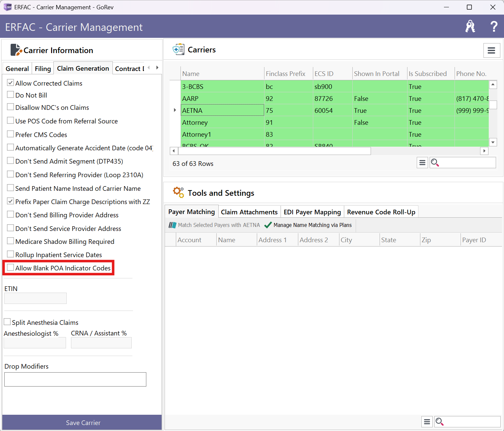Click the Anesthesiologist % field
The width and height of the screenshot is (504, 431).
tap(35, 343)
